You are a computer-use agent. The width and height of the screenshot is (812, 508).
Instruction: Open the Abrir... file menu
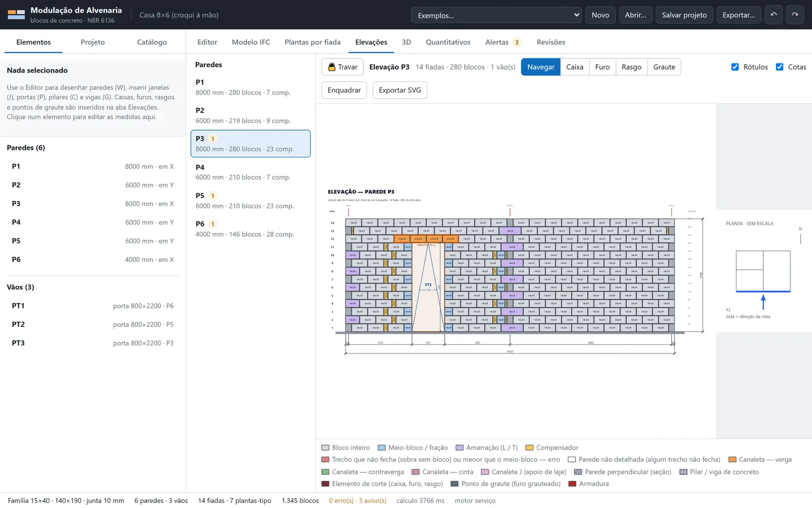click(x=635, y=15)
